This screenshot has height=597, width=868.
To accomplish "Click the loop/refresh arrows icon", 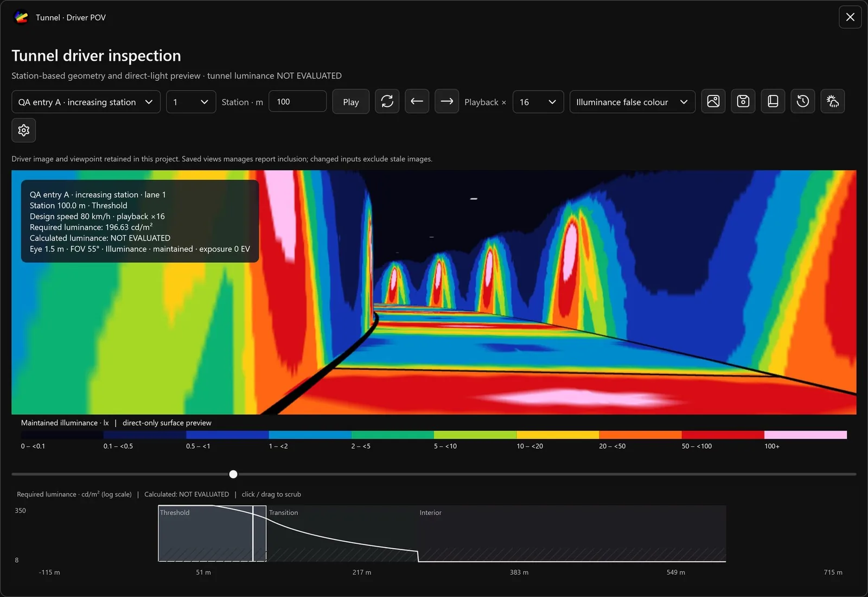I will pyautogui.click(x=387, y=101).
